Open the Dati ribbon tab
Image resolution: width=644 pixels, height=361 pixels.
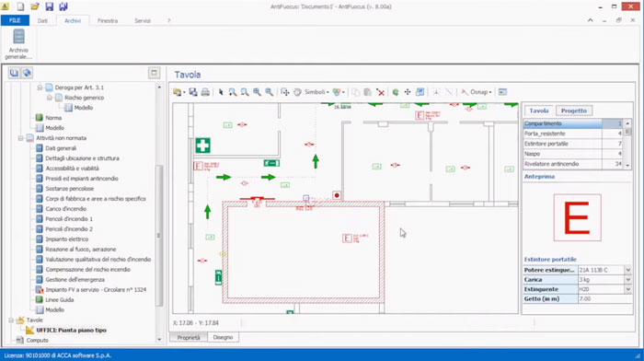click(42, 20)
